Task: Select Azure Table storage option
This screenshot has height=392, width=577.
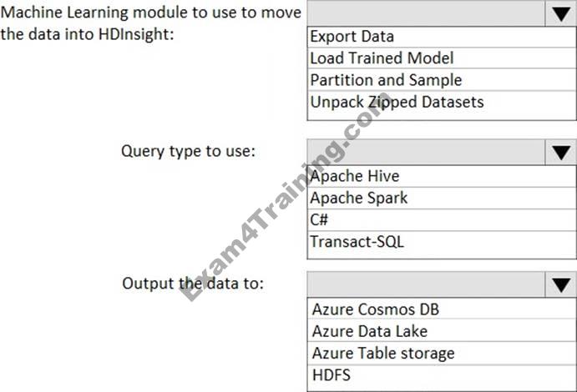Action: pyautogui.click(x=383, y=353)
